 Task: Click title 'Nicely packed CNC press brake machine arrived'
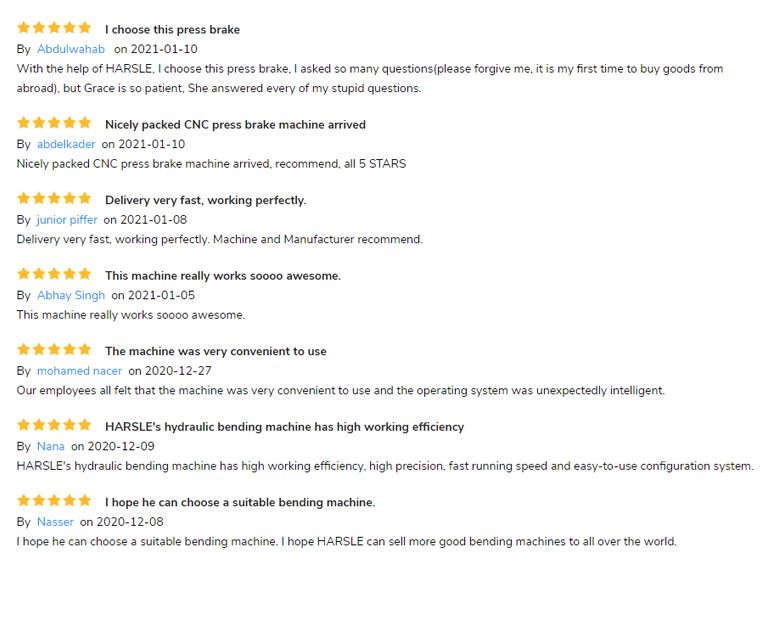(x=235, y=125)
